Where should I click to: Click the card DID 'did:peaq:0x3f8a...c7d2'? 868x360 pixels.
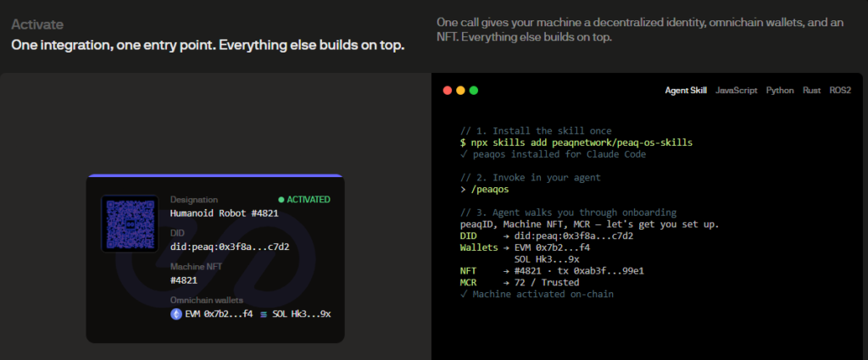(x=230, y=246)
